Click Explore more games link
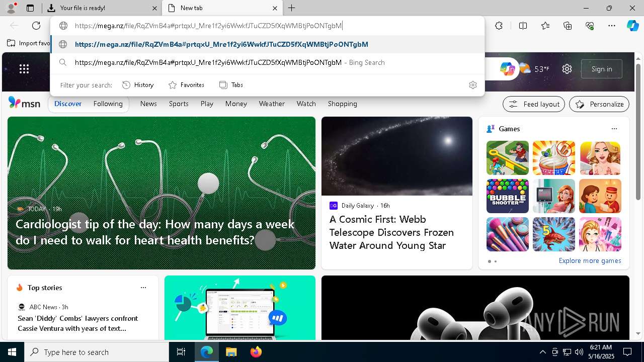 click(590, 260)
